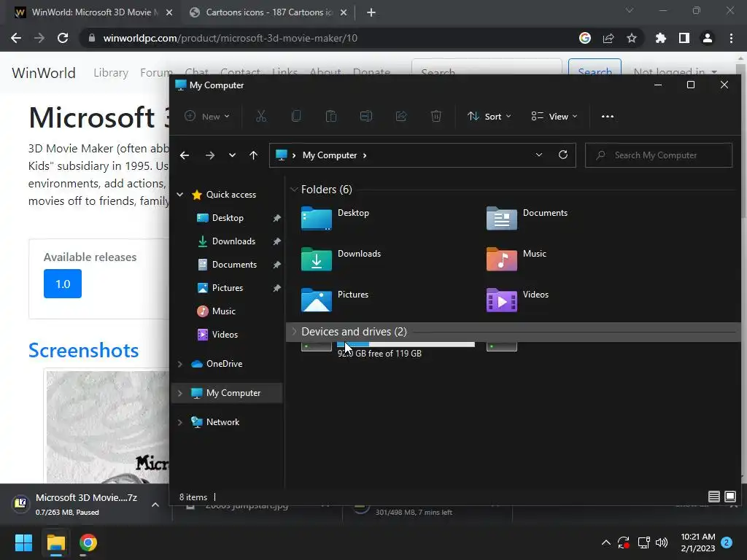Image resolution: width=747 pixels, height=560 pixels.
Task: Switch to Cartoons icons browser tab
Action: point(268,12)
